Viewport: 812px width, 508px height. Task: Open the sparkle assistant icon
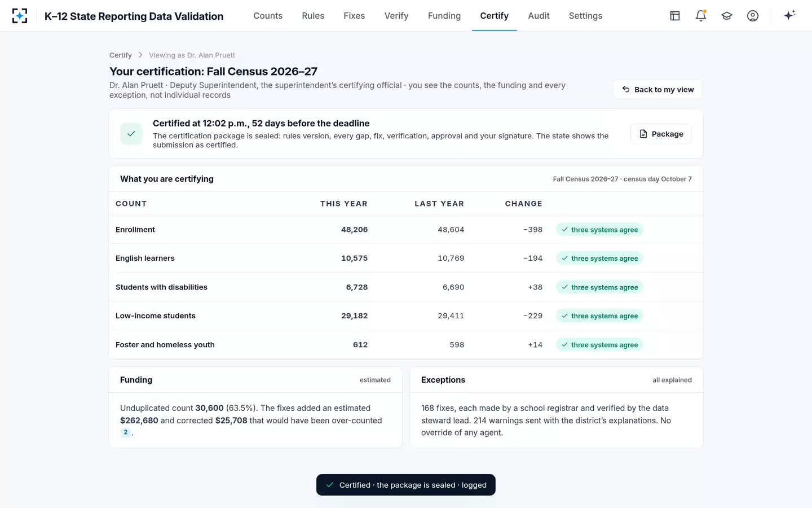tap(789, 15)
